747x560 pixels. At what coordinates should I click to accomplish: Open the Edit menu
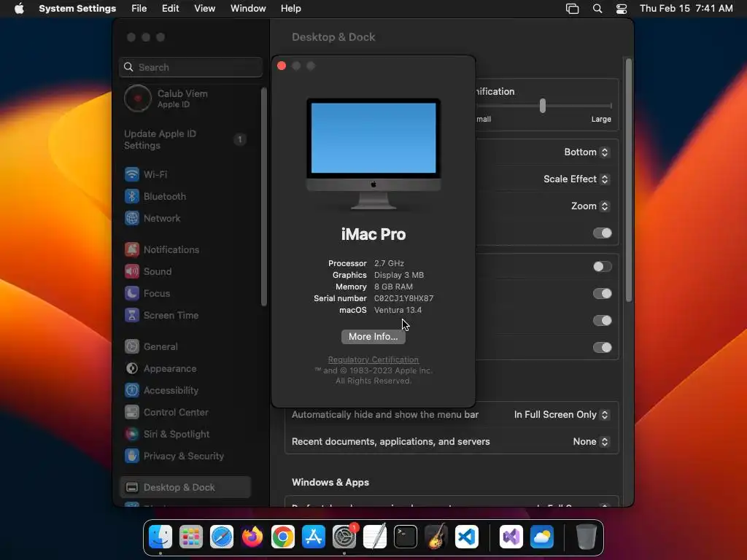(171, 9)
